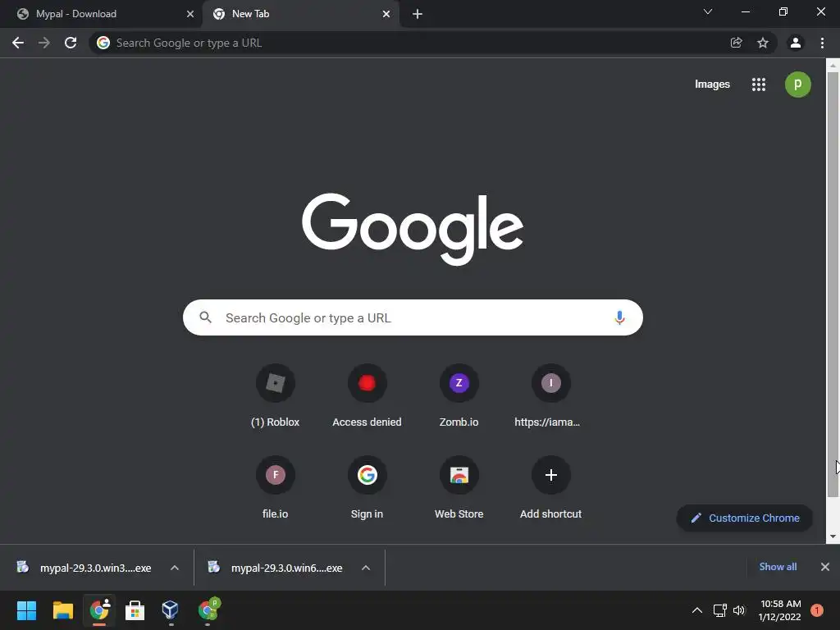Open VirtualBox from the taskbar

tap(171, 610)
